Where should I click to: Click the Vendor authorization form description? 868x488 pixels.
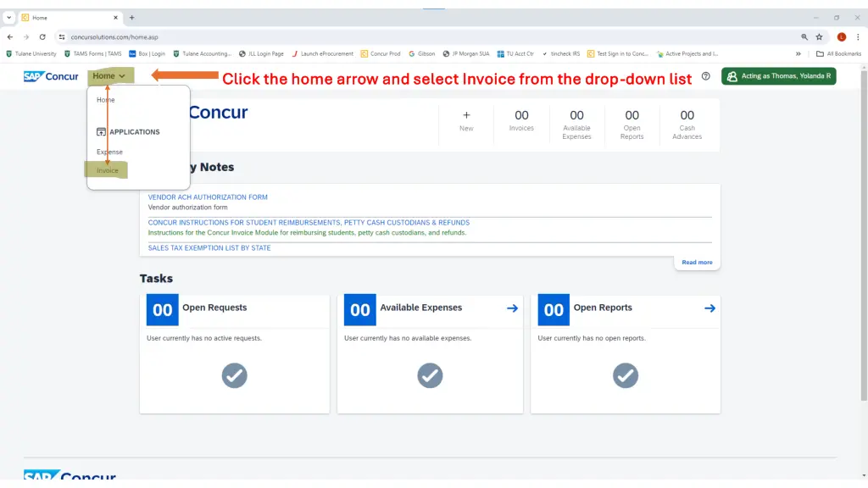187,208
